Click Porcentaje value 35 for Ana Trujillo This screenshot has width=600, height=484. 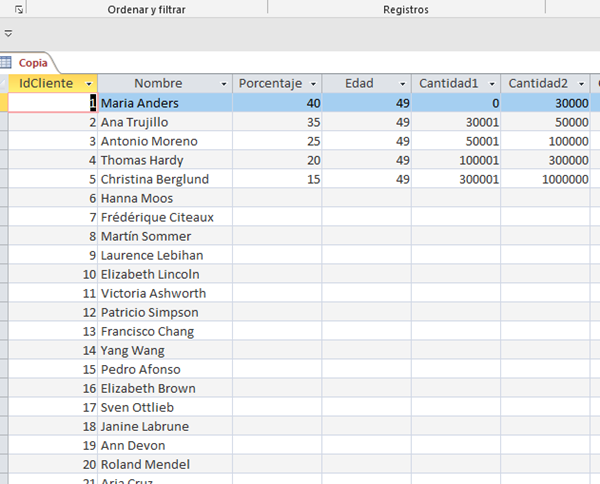tap(277, 122)
